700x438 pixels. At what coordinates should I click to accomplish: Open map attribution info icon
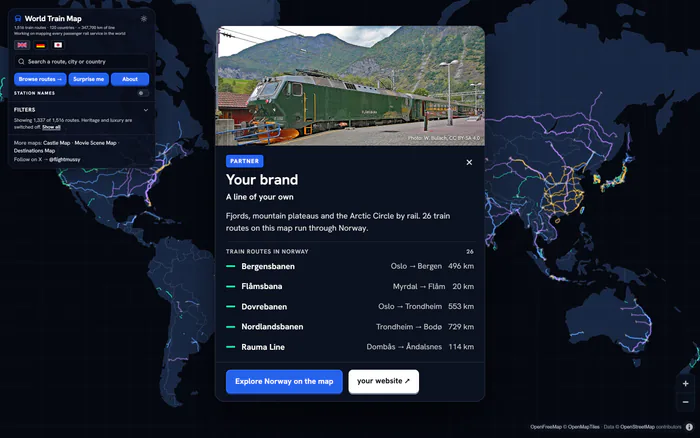[689, 427]
